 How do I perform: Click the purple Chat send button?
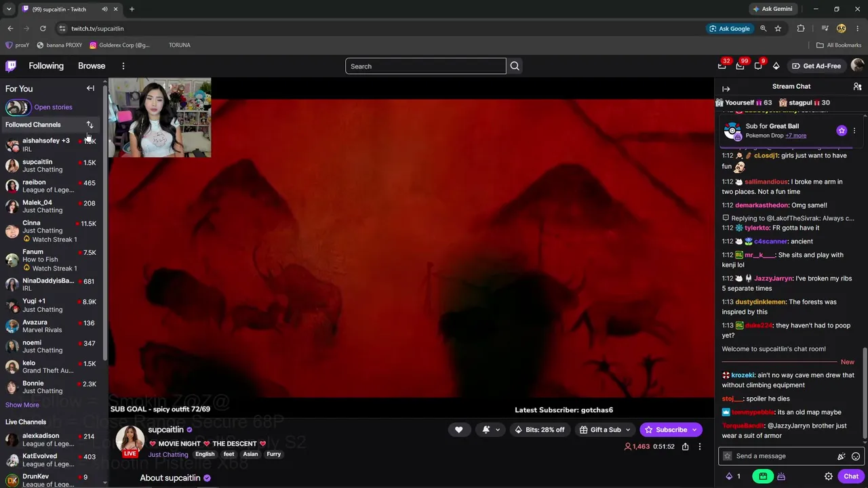coord(851,476)
